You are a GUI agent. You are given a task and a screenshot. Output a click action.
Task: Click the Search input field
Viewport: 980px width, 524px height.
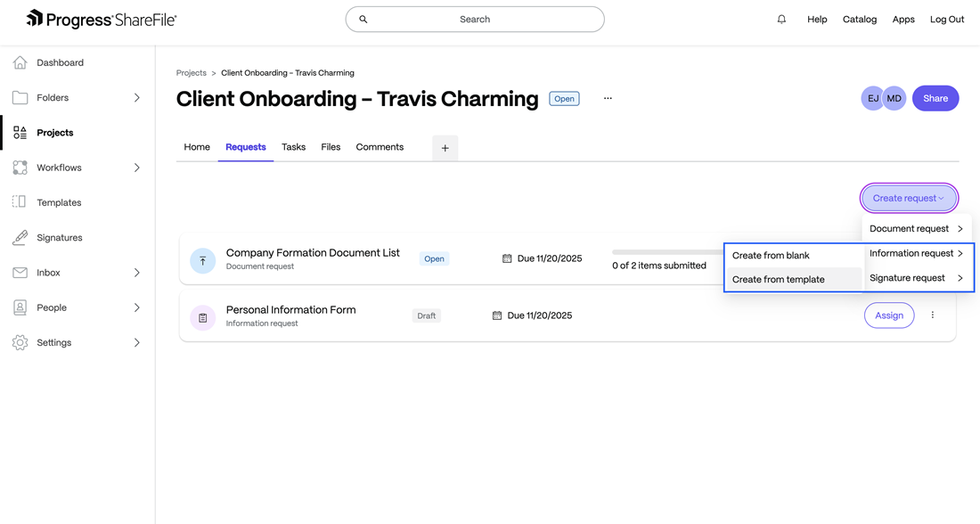click(475, 19)
